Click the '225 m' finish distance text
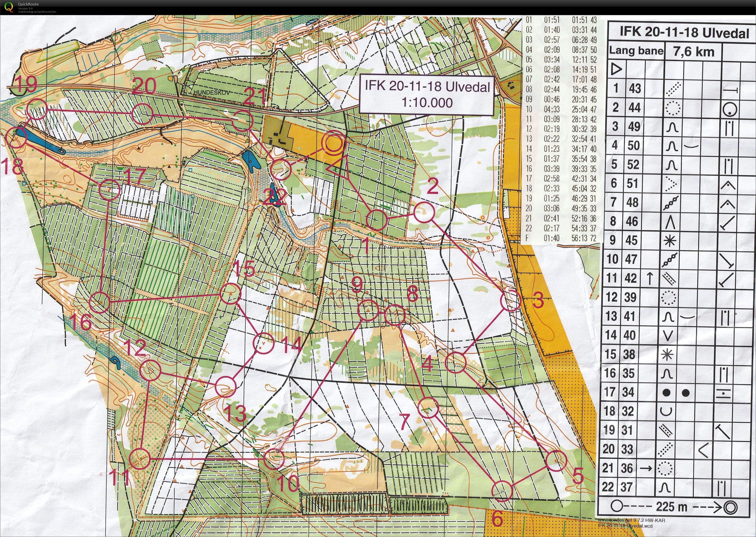This screenshot has height=537, width=756. point(672,507)
